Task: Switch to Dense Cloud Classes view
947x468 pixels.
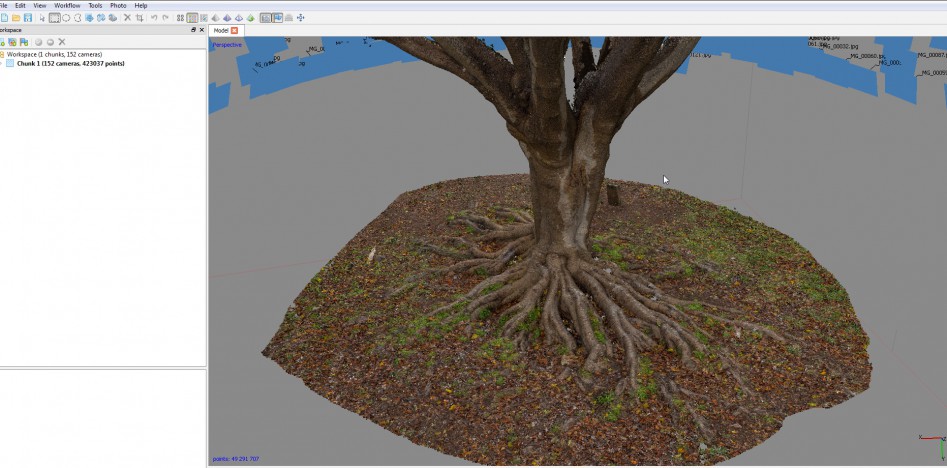Action: point(204,18)
